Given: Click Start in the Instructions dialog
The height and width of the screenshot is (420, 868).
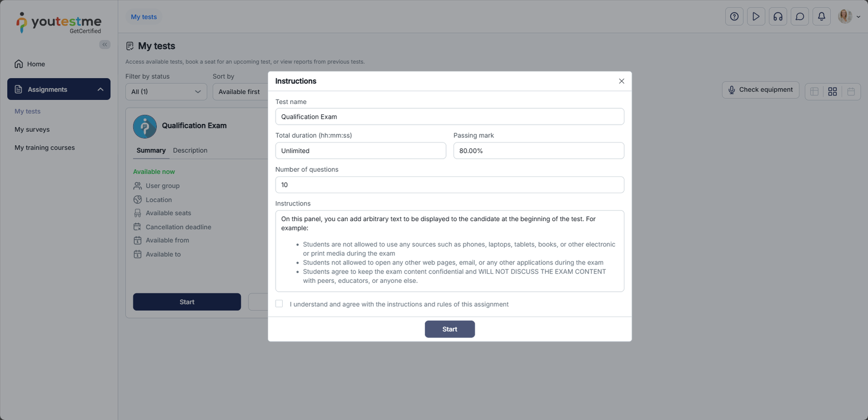Looking at the screenshot, I should pyautogui.click(x=449, y=329).
